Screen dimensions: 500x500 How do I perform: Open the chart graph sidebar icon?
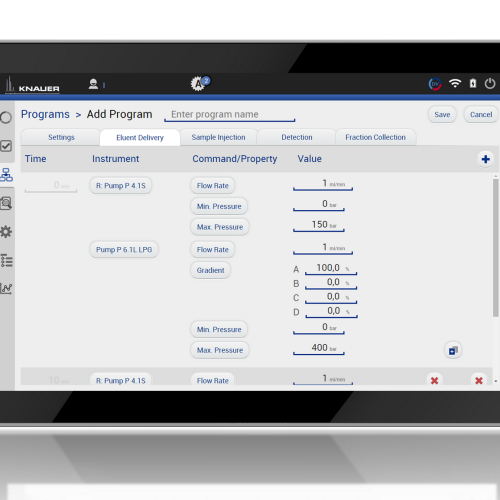6,288
